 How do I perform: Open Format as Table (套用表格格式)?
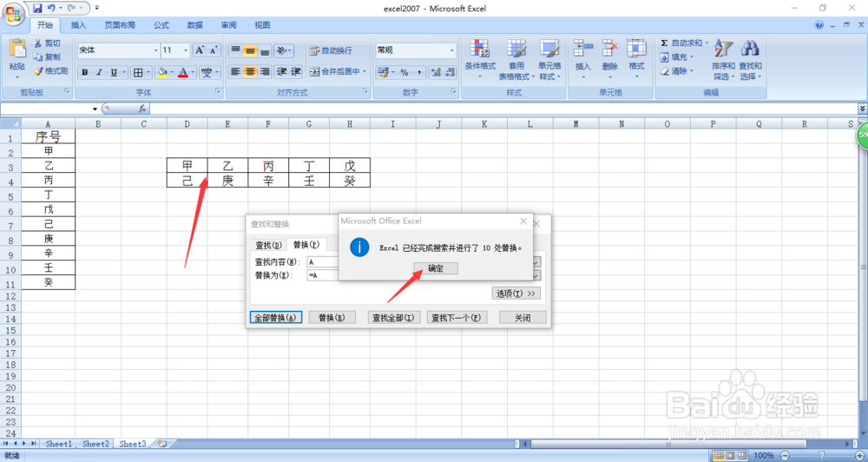[x=516, y=59]
